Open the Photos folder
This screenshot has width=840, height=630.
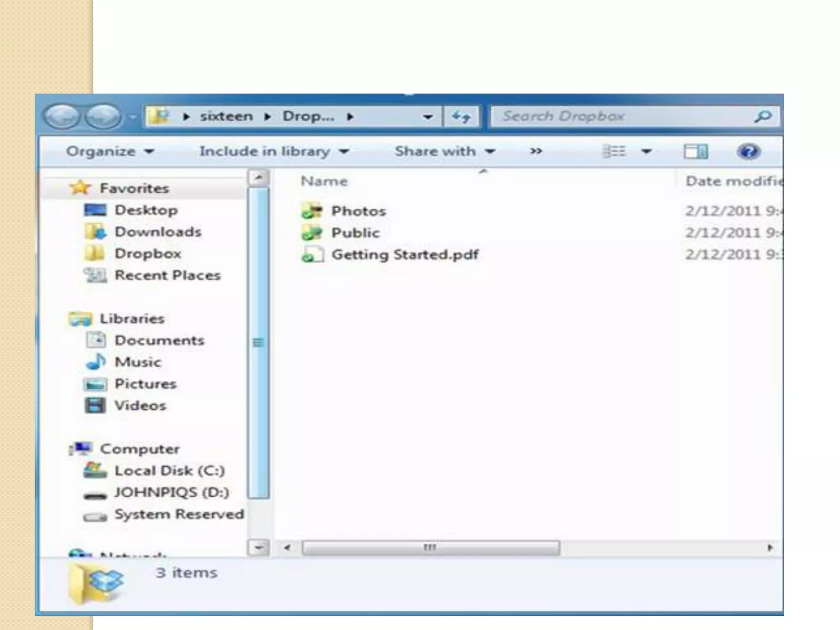tap(358, 211)
